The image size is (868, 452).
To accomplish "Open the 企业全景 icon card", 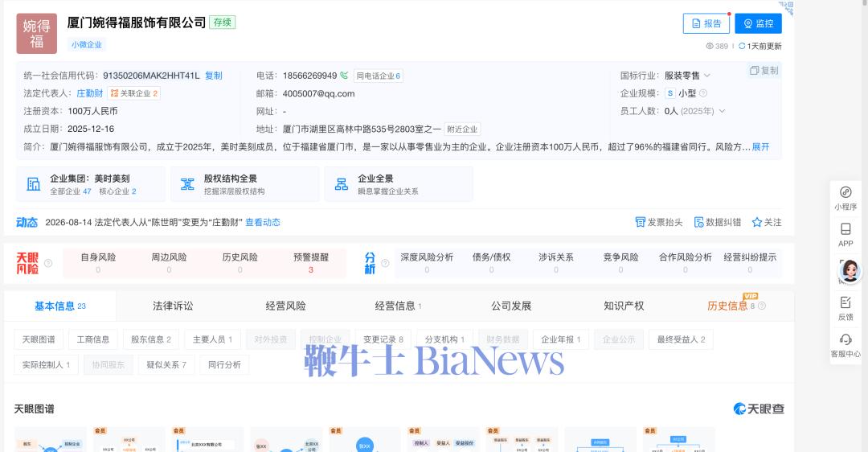I will (342, 184).
